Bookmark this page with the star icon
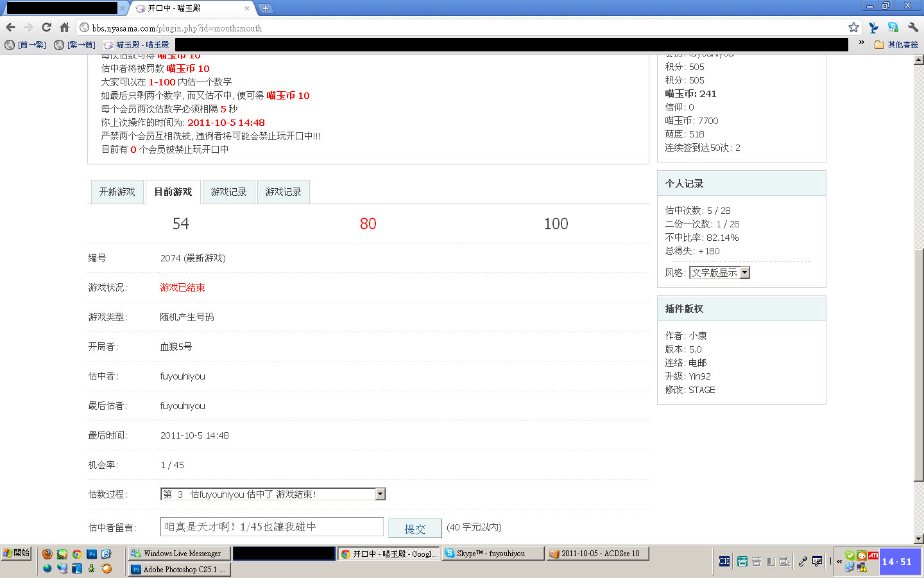 coord(853,27)
